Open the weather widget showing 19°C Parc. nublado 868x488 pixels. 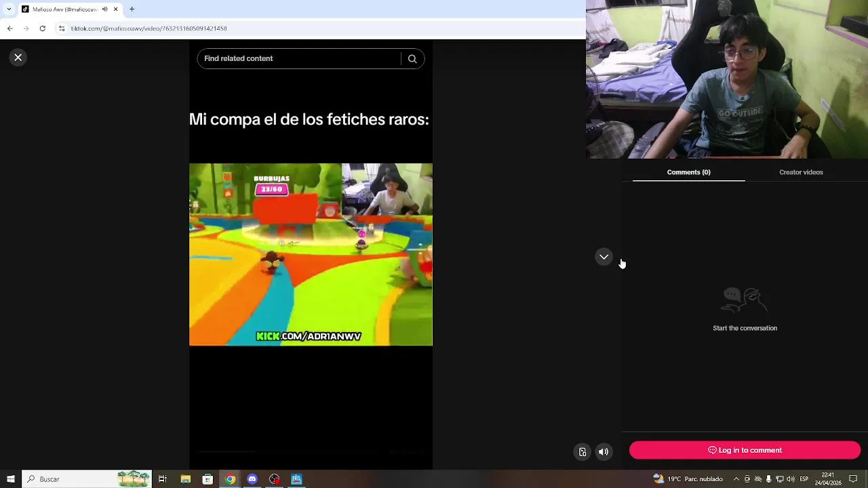pos(688,479)
